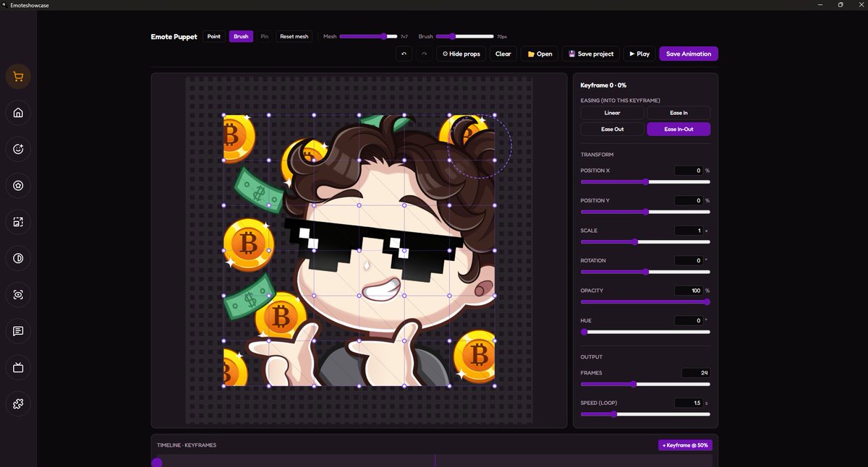The image size is (868, 467).
Task: Select the Brush mesh tool
Action: click(x=241, y=36)
